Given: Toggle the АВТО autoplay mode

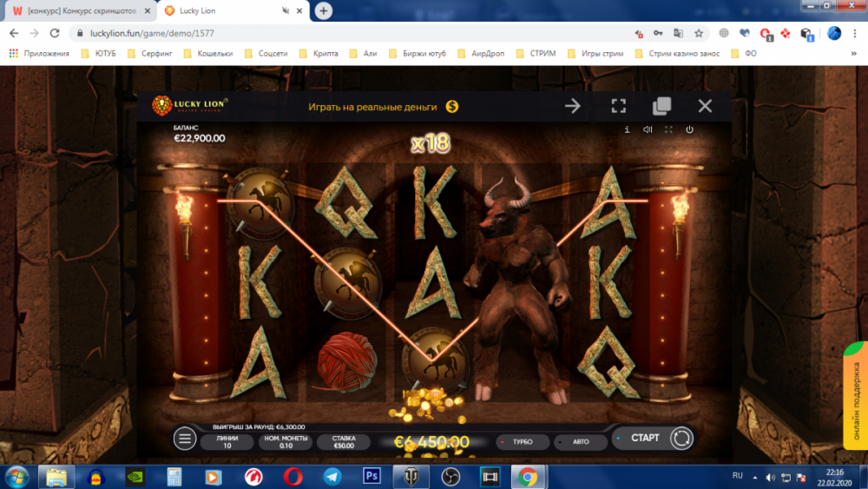Looking at the screenshot, I should (x=579, y=441).
